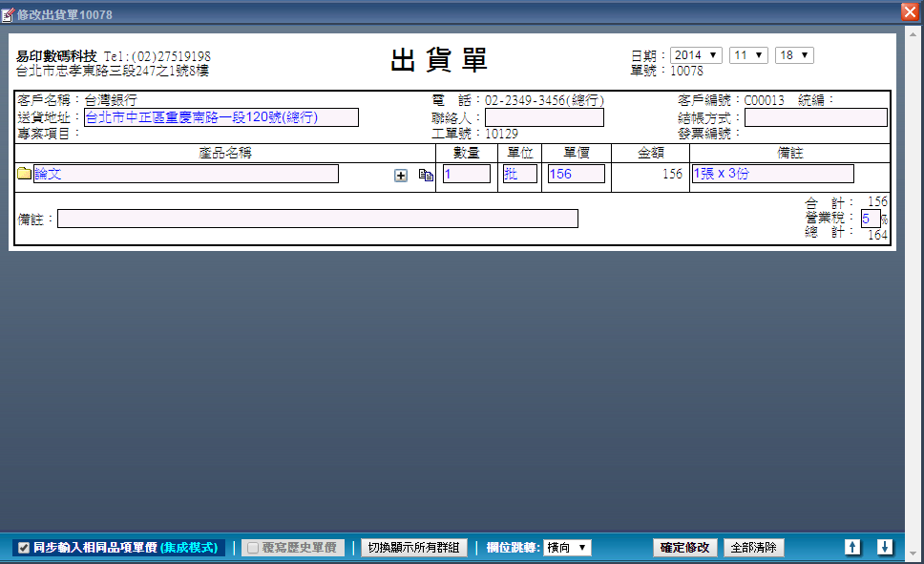Open the year dropdown showing 2014

click(x=696, y=55)
